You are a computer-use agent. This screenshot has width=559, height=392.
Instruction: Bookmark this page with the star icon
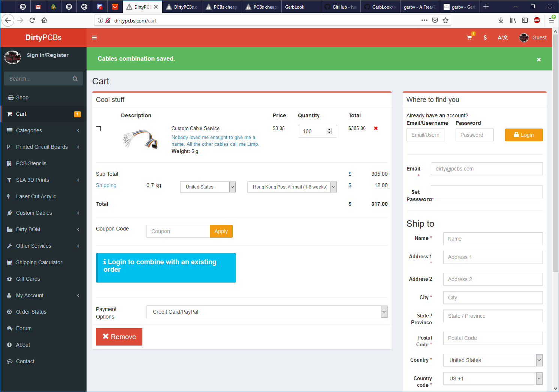(x=445, y=20)
